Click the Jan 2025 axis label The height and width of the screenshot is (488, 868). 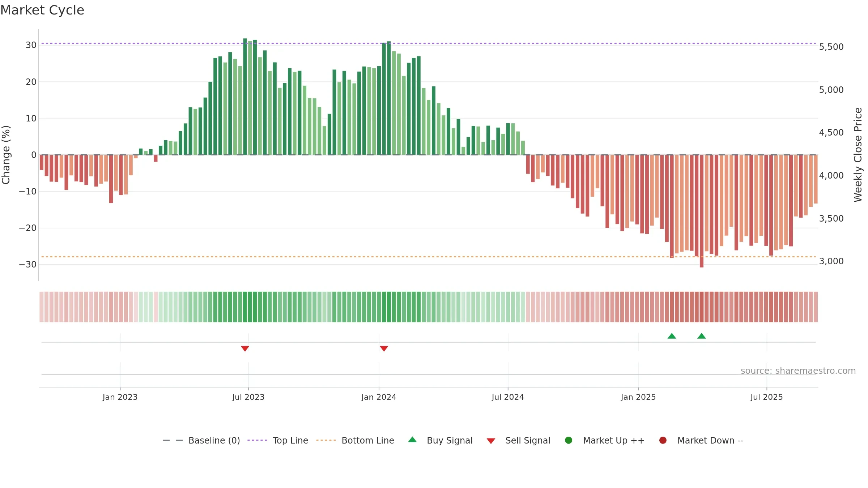click(638, 397)
